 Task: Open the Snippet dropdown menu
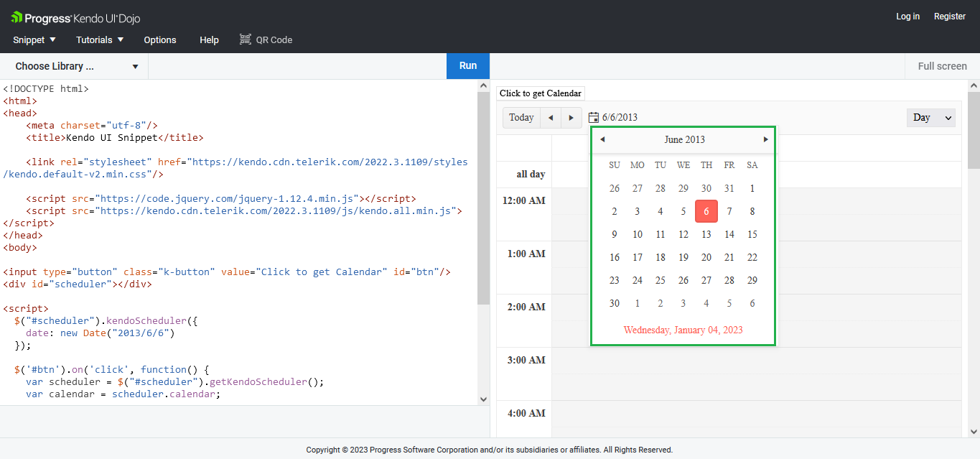point(34,40)
